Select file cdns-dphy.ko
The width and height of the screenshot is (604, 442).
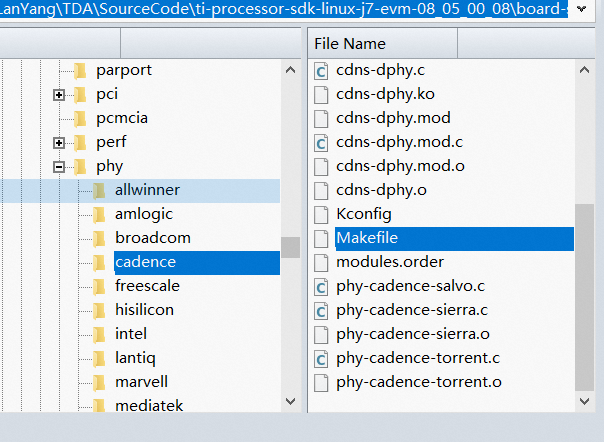pyautogui.click(x=385, y=94)
